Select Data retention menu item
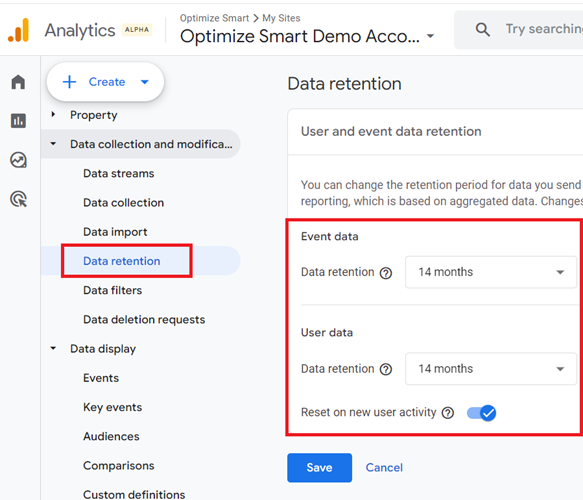The image size is (583, 500). 122,261
